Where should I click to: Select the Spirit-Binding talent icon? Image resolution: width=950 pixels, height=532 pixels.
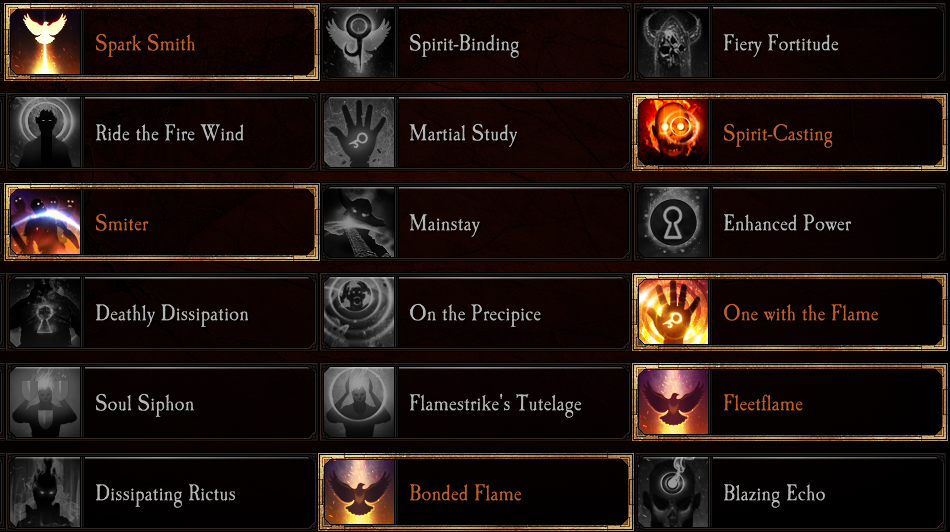pyautogui.click(x=359, y=43)
